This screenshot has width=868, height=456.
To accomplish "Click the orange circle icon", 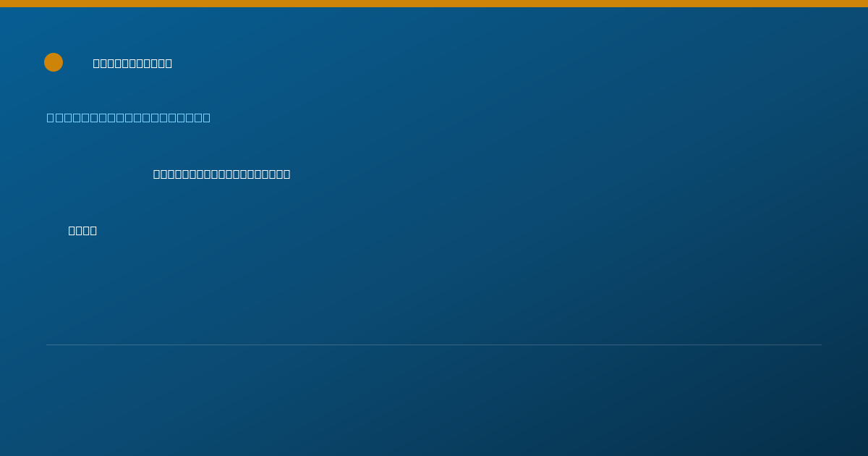I will (54, 62).
